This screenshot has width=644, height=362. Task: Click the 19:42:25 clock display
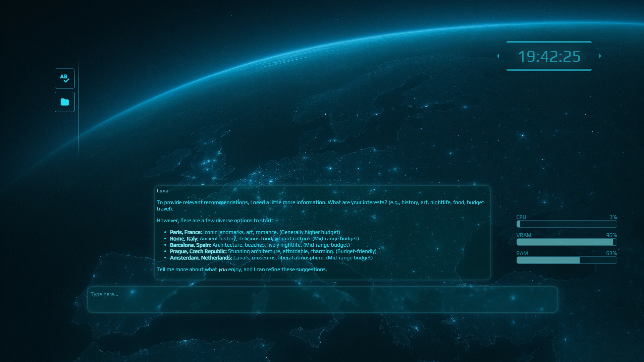coord(549,56)
